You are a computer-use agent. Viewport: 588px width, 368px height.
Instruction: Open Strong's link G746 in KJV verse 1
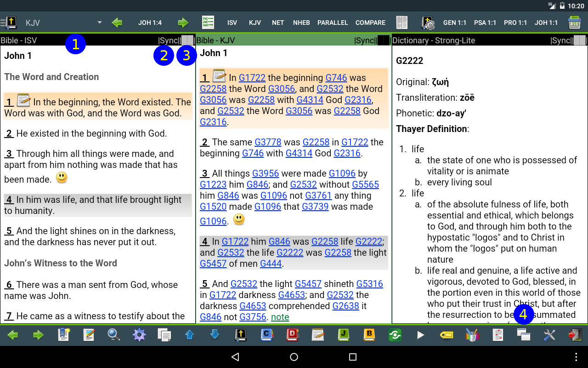tap(336, 78)
